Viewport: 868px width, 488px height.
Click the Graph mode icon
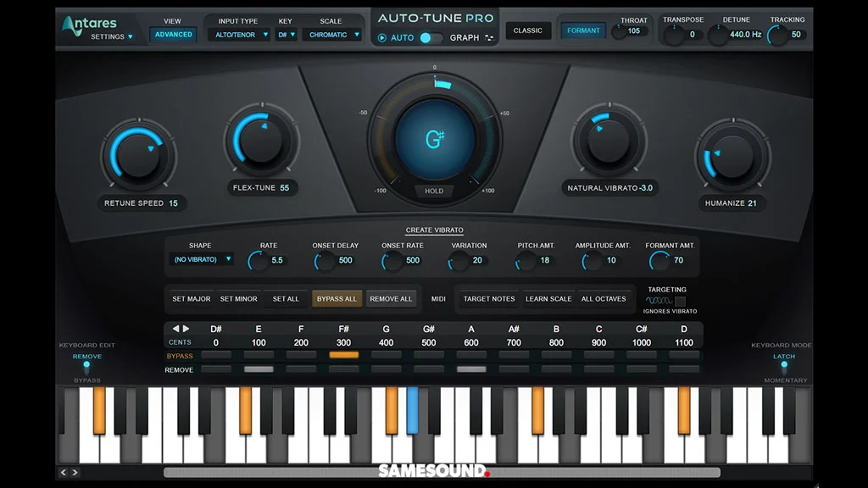pyautogui.click(x=489, y=37)
